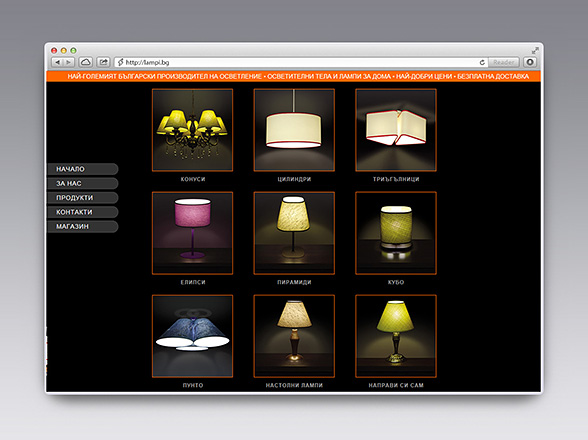Click the orange banner БЕЗПЛАТНА ДОСТАВКА text
Screen dimensions: 588x440
(x=493, y=77)
